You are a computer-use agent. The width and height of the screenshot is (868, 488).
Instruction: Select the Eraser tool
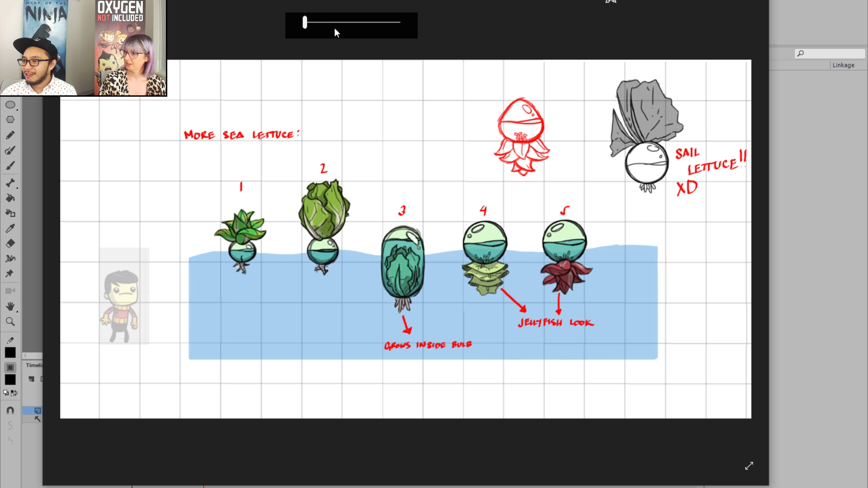click(10, 244)
